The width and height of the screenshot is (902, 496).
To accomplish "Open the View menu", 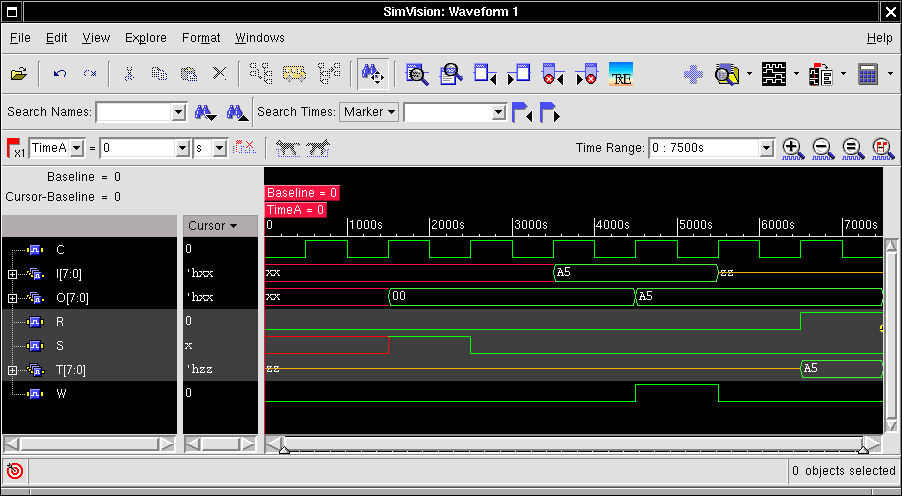I will click(x=95, y=38).
